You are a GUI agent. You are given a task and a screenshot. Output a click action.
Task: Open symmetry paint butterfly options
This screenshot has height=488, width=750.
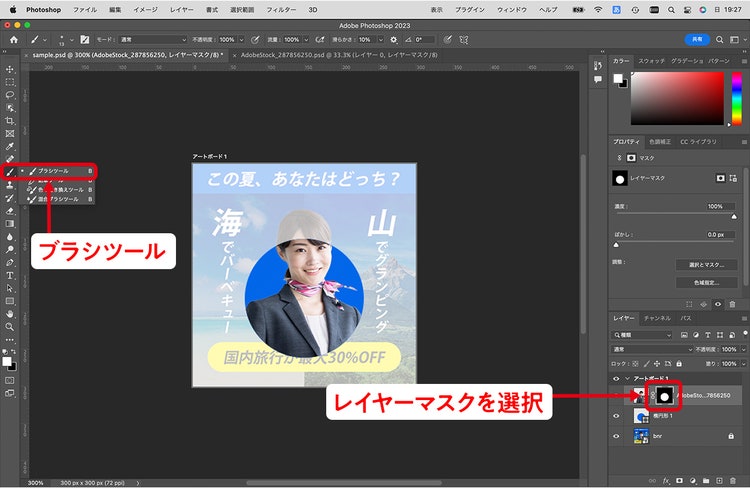(463, 40)
